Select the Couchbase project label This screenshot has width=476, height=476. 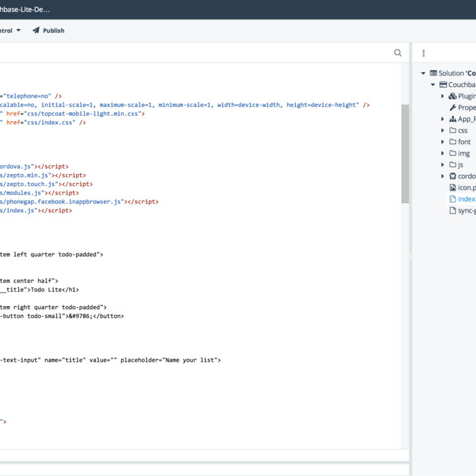(462, 85)
